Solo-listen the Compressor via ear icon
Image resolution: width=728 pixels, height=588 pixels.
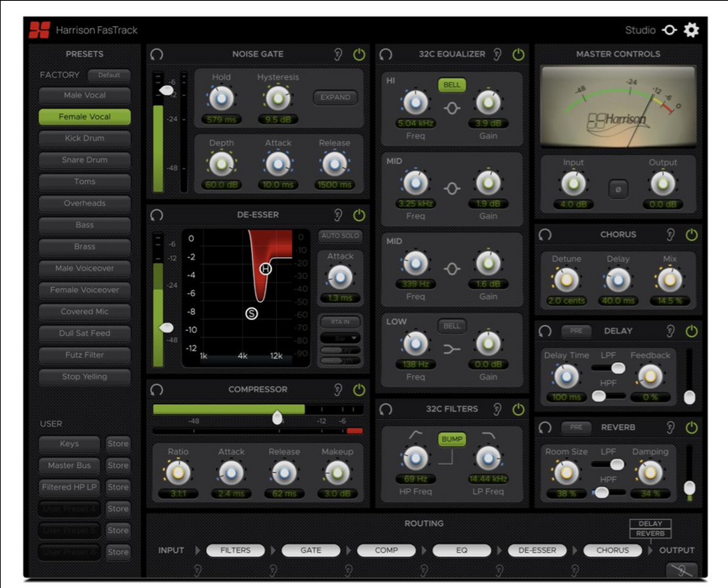[x=338, y=390]
